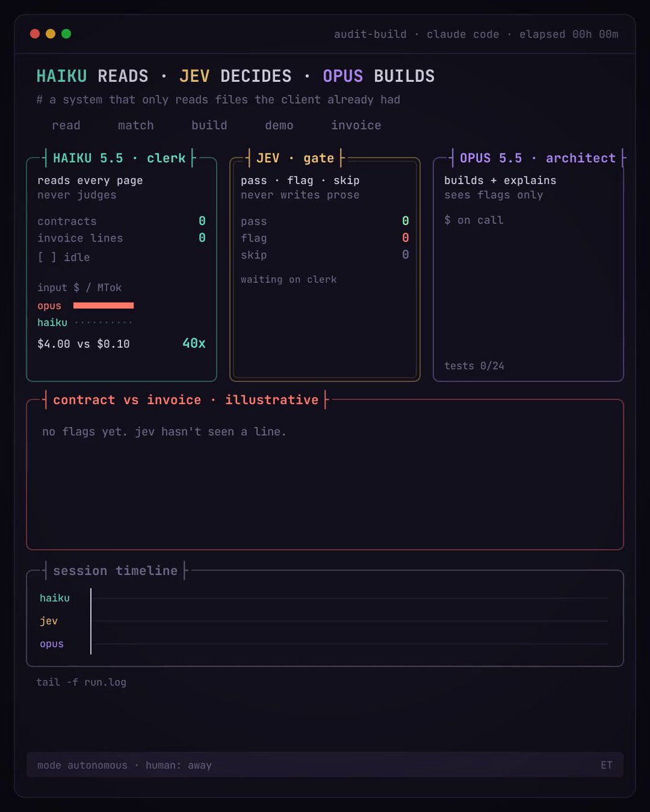Click the 'OPUS 5.5 · architect' panel title
The height and width of the screenshot is (812, 650).
(x=538, y=158)
